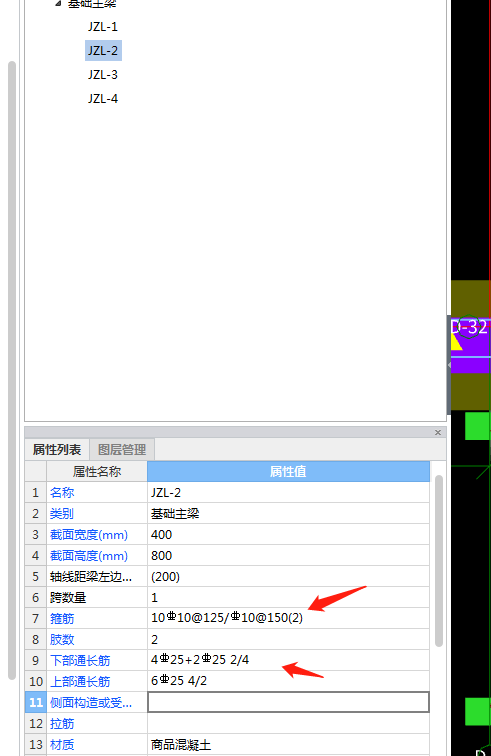Click the span count value 1
491x756 pixels.
tap(288, 598)
